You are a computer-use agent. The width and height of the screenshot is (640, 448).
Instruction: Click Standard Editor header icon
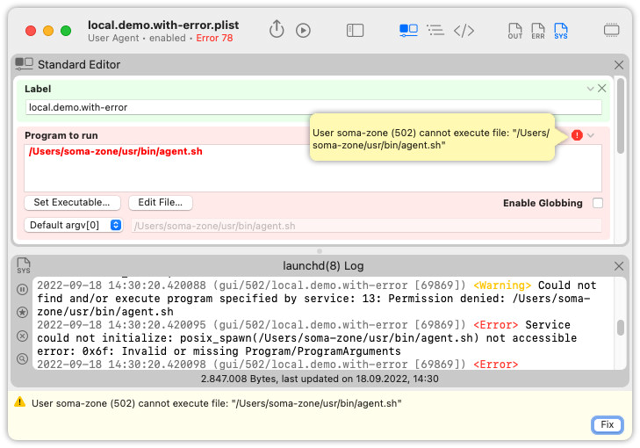(x=24, y=64)
